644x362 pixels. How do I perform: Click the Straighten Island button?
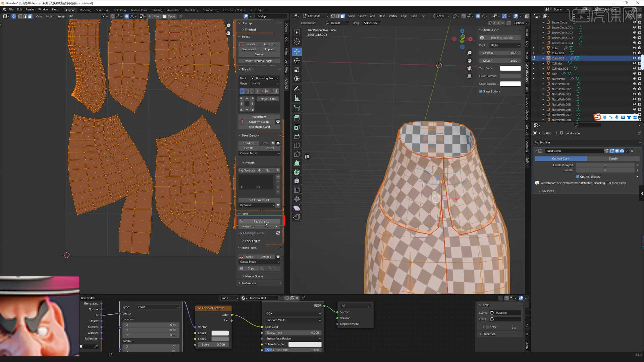coord(259,127)
